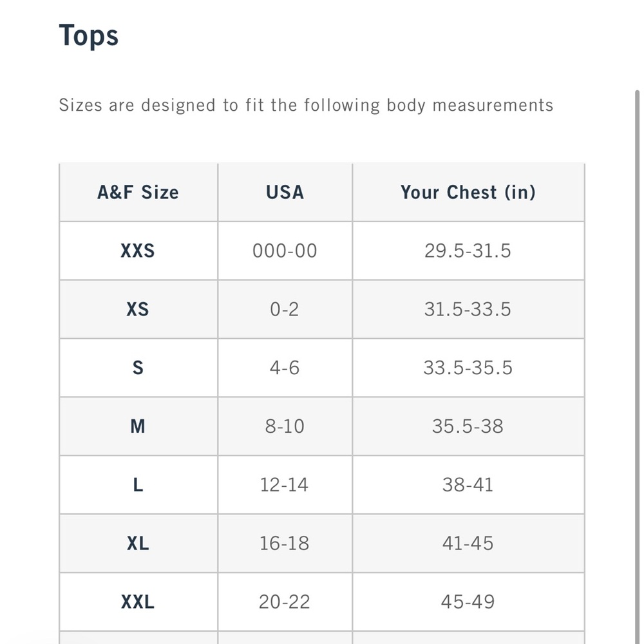Select the Your Chest (in) column header
This screenshot has height=644, width=644.
pyautogui.click(x=468, y=192)
